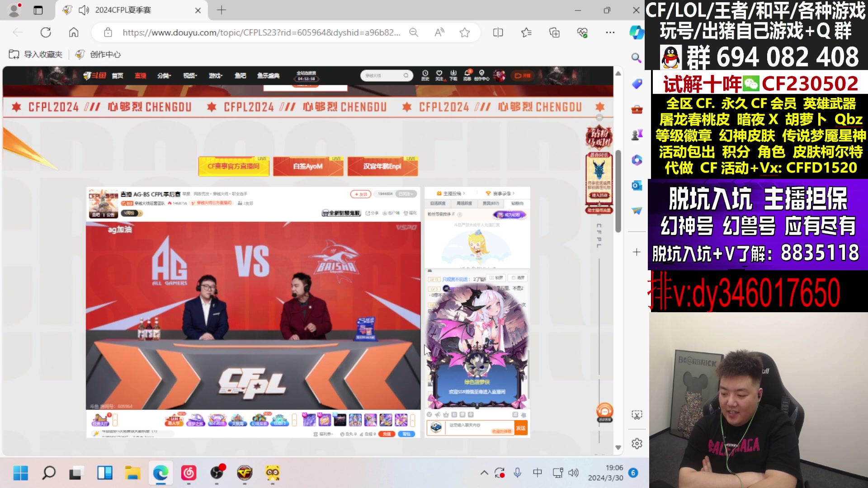The width and height of the screenshot is (868, 488).
Task: Open split screen view
Action: coord(498,33)
